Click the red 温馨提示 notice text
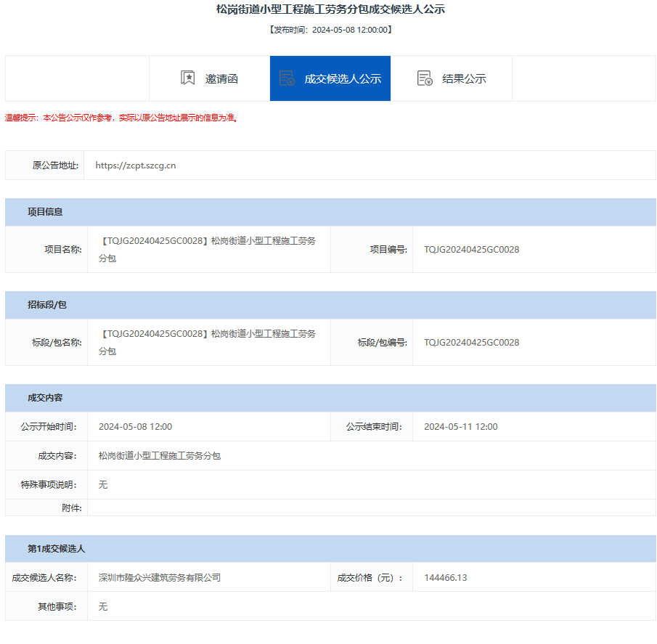Viewport: 657px width, 644px height. coord(121,118)
